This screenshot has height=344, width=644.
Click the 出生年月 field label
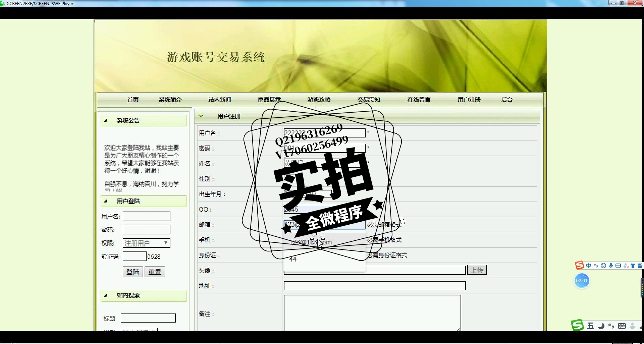click(212, 194)
